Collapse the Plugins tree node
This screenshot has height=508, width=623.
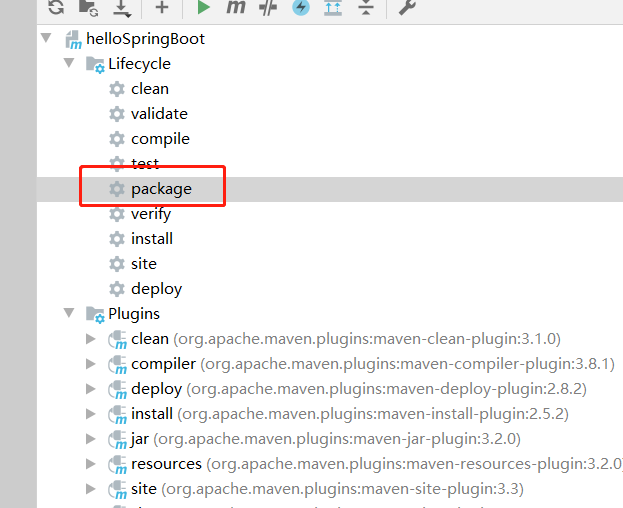click(x=68, y=313)
